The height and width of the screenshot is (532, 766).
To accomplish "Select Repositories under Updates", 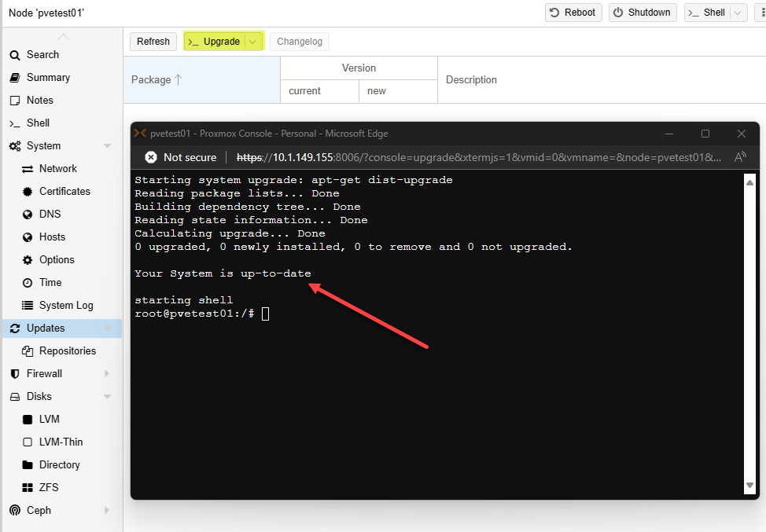I will pos(62,351).
